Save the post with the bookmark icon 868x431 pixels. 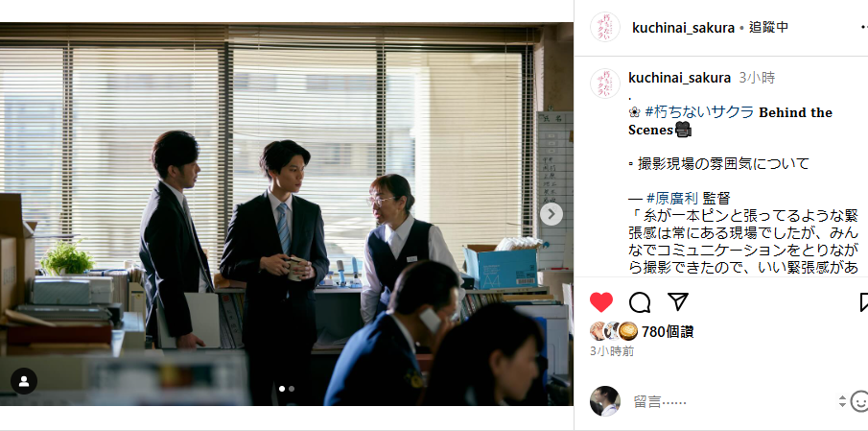(x=863, y=302)
